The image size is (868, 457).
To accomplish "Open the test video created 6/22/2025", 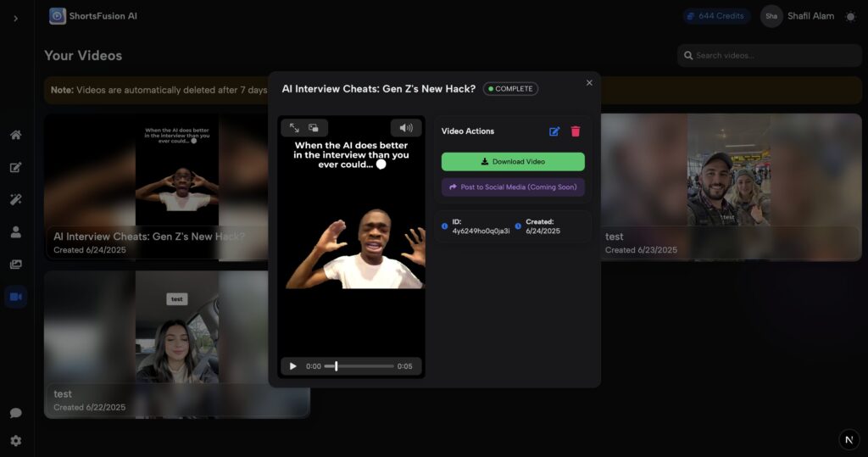I will tap(177, 344).
